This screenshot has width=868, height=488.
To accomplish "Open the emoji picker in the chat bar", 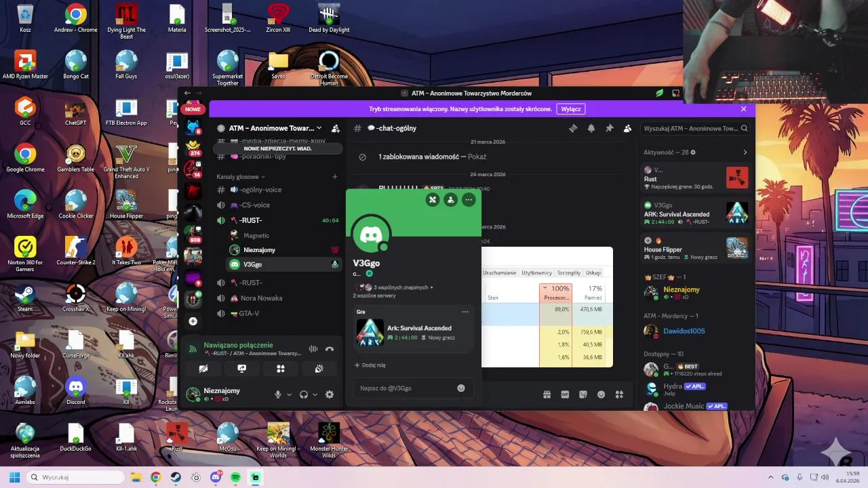I will point(601,394).
